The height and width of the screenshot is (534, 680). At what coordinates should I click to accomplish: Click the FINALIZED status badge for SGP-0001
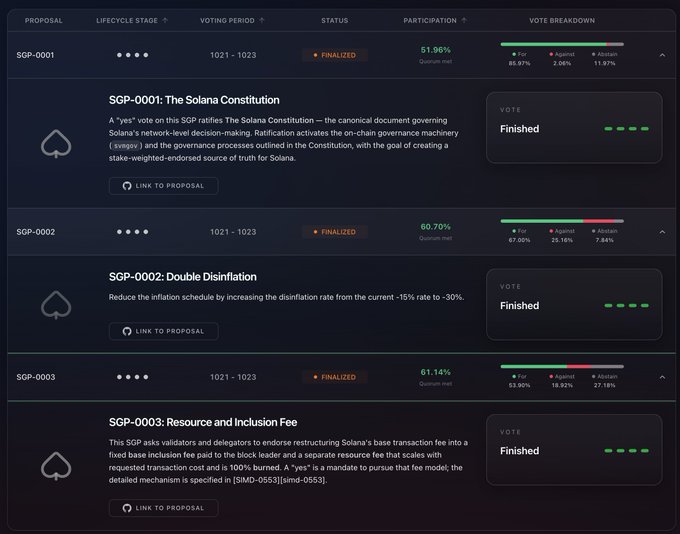(335, 55)
